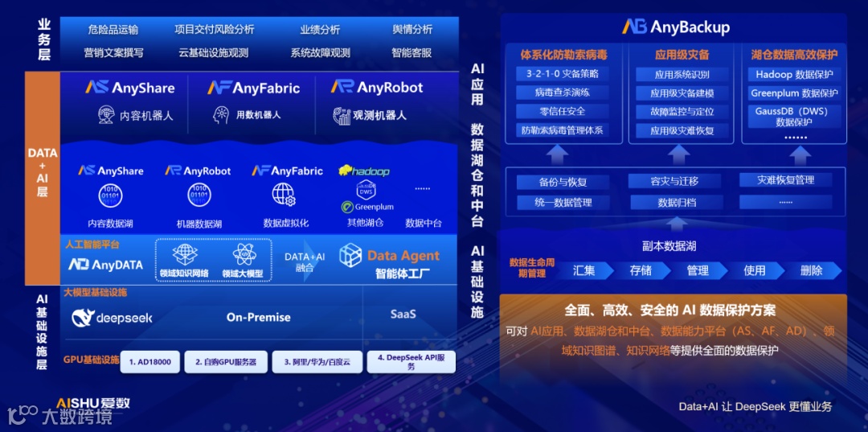
Task: Click AnyFabric logo above 用数机器人
Action: point(253,88)
